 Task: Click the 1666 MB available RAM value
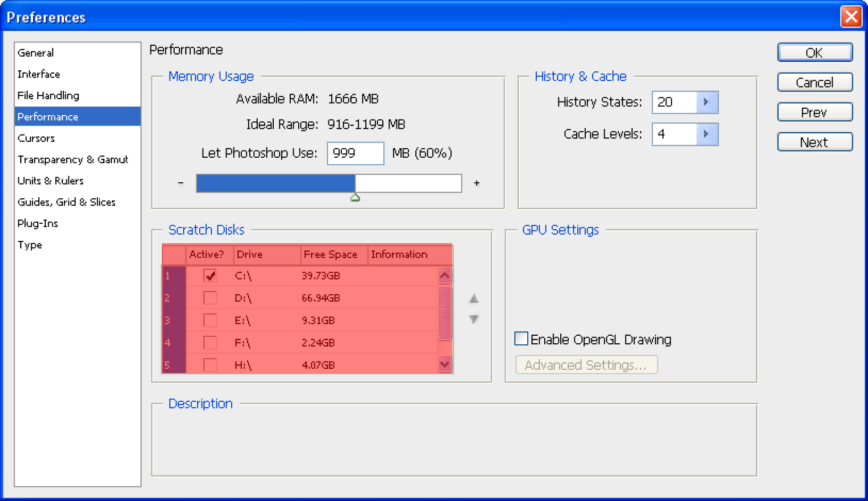(x=353, y=99)
